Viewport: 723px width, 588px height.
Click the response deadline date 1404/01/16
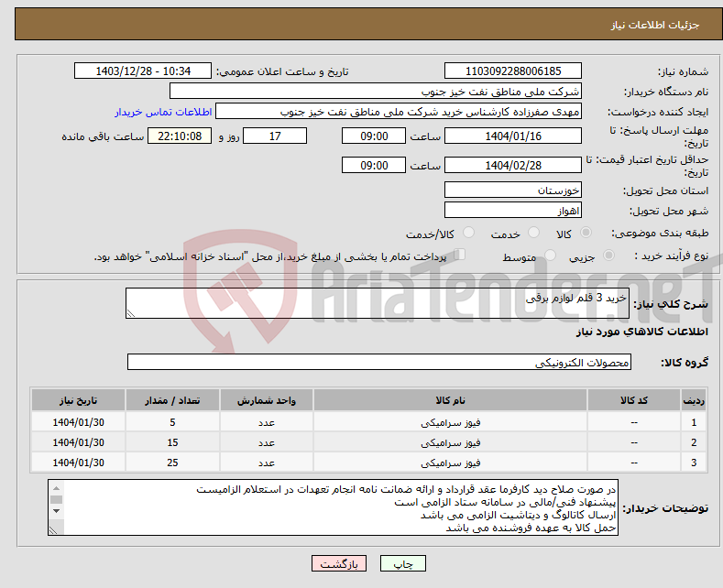(513, 136)
